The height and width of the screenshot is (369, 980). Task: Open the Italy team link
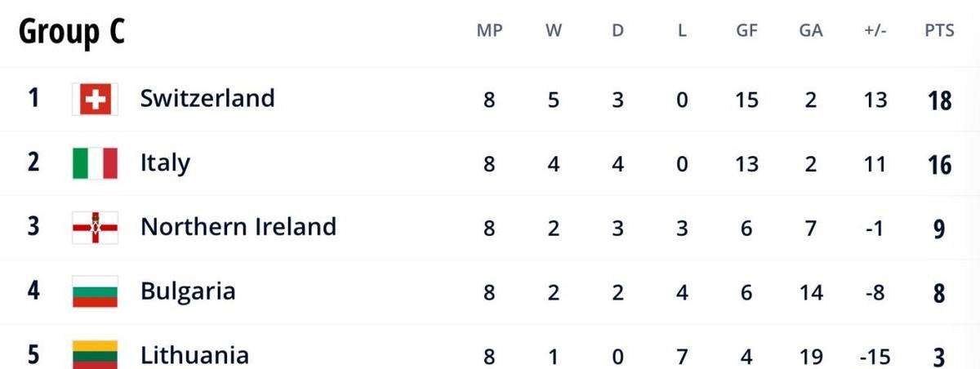(x=165, y=163)
